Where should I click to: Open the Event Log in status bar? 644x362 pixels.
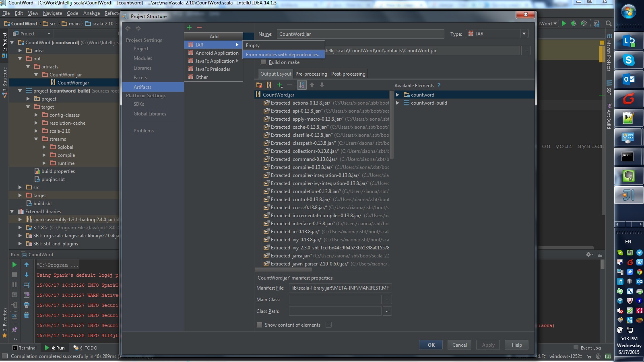(x=587, y=348)
